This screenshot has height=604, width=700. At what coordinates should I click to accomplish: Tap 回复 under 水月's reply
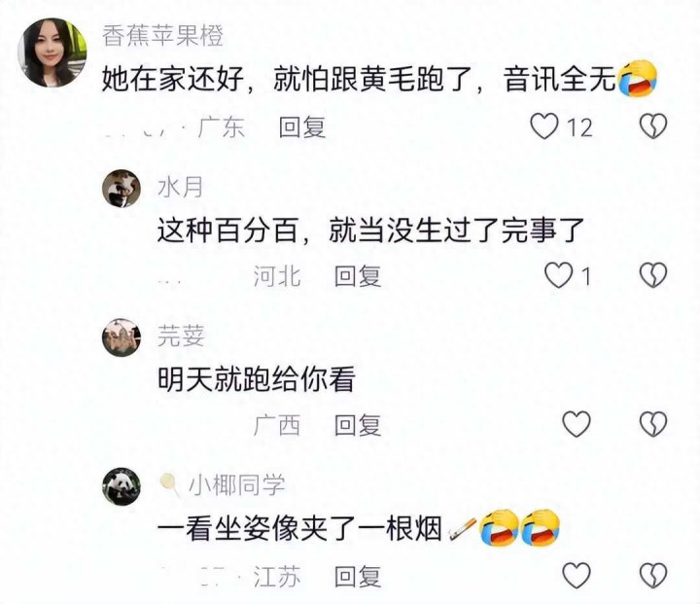point(358,275)
